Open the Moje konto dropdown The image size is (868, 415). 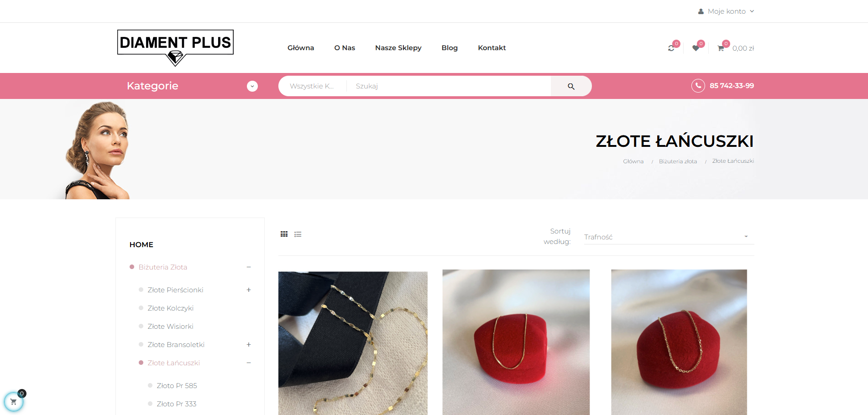click(x=726, y=11)
